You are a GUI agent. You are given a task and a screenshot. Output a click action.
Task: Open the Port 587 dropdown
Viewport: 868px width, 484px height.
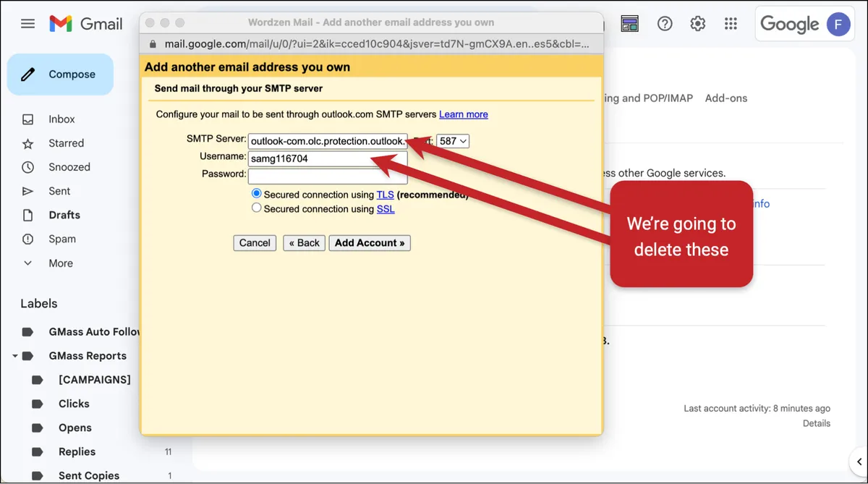pos(453,141)
